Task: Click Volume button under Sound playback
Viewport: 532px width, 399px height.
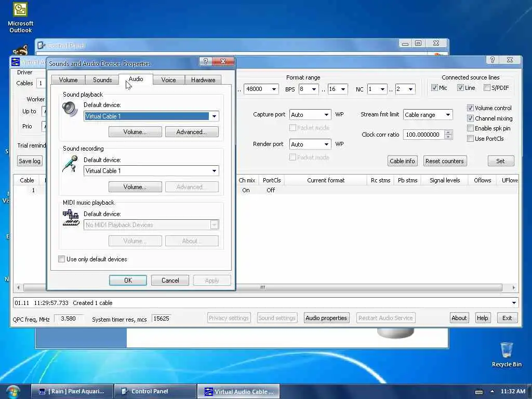Action: click(135, 132)
